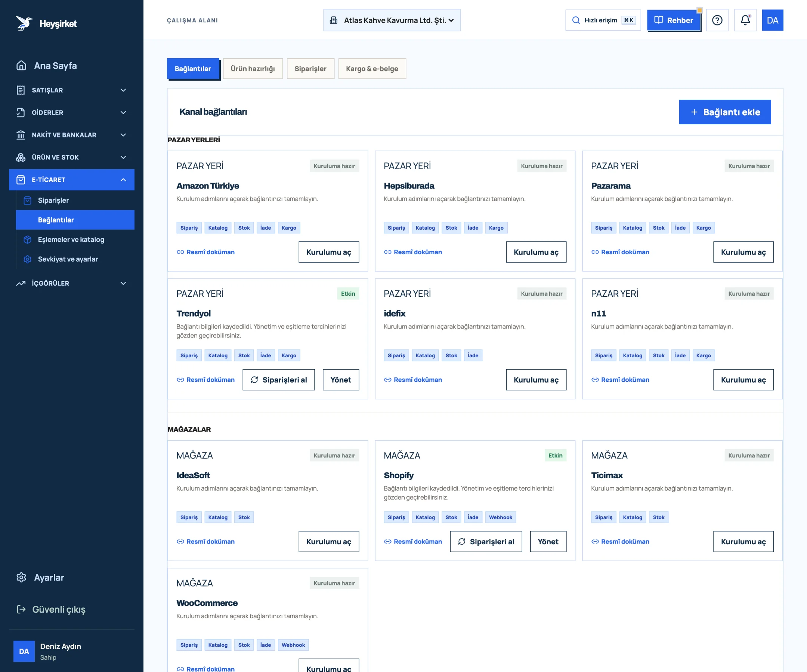Expand the NAKİT VE BANKALAR section
This screenshot has height=672, width=807.
72,135
